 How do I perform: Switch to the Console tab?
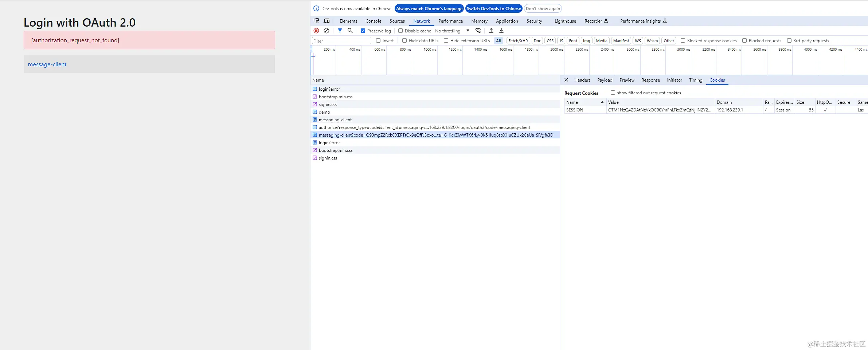point(374,21)
